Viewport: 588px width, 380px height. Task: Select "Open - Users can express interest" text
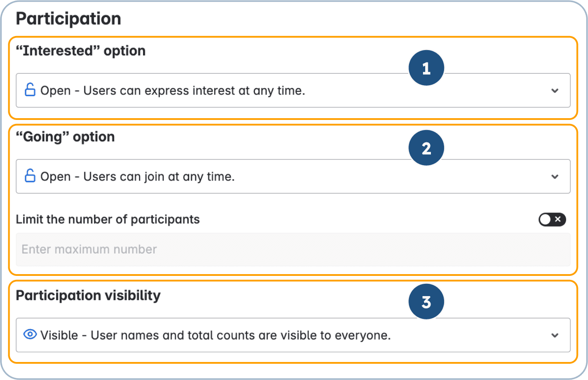[x=172, y=90]
